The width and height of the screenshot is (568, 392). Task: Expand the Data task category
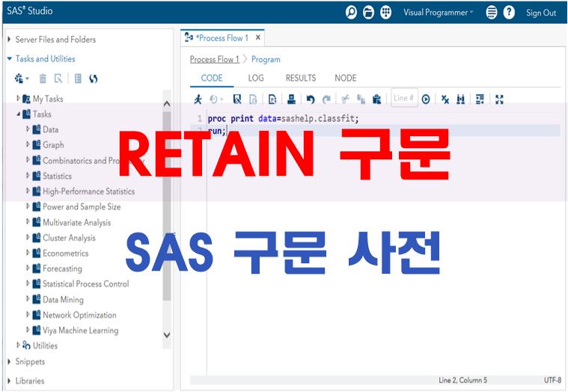click(x=28, y=129)
